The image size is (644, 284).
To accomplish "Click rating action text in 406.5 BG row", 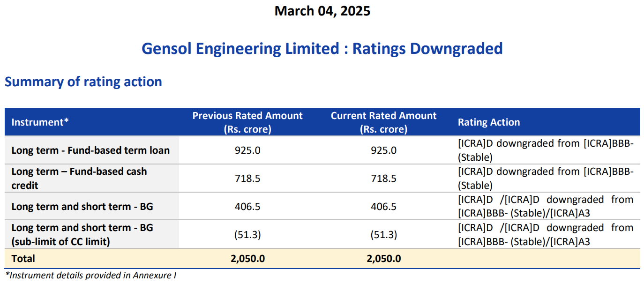I will click(546, 207).
